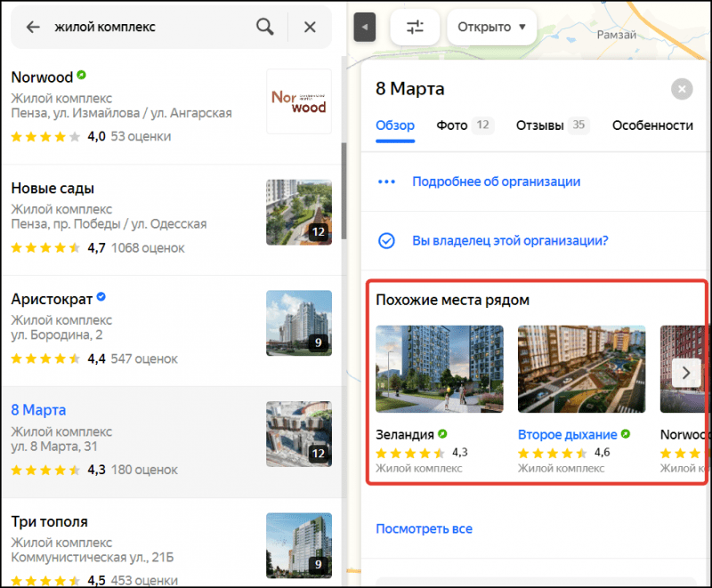Click the three dots organization details icon
Image resolution: width=712 pixels, height=588 pixels.
click(386, 181)
